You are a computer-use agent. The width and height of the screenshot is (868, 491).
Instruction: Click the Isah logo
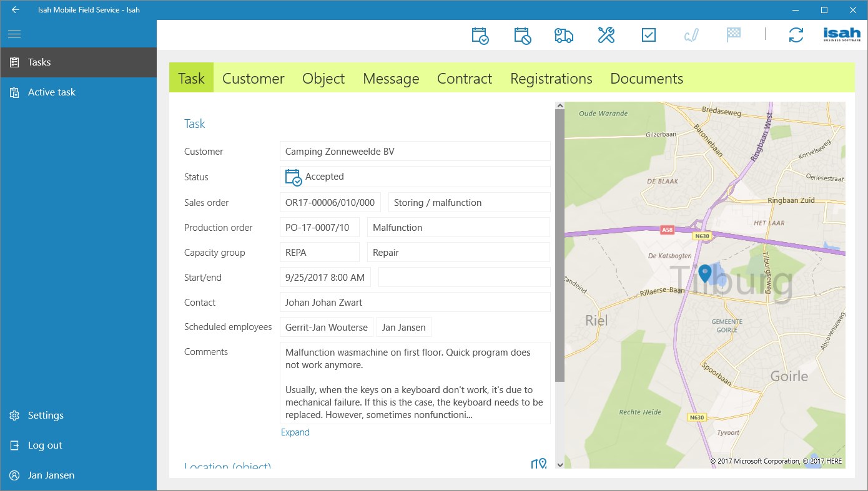tap(841, 33)
